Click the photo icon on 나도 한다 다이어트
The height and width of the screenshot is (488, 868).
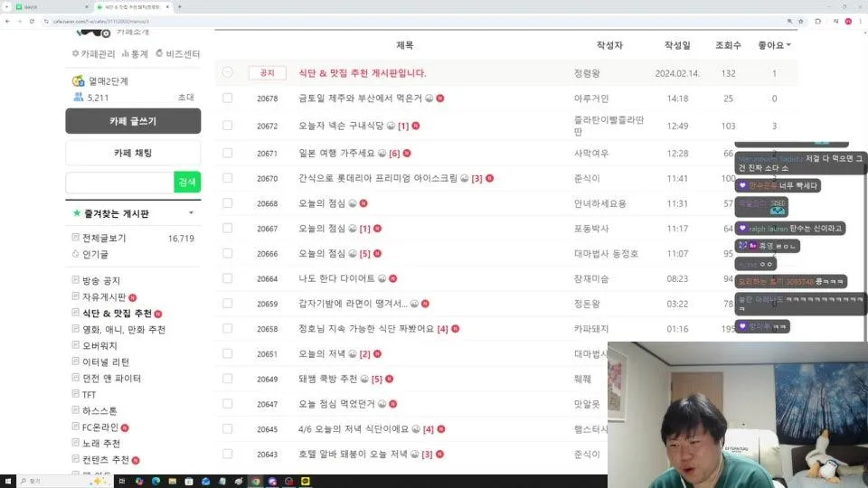pyautogui.click(x=382, y=278)
